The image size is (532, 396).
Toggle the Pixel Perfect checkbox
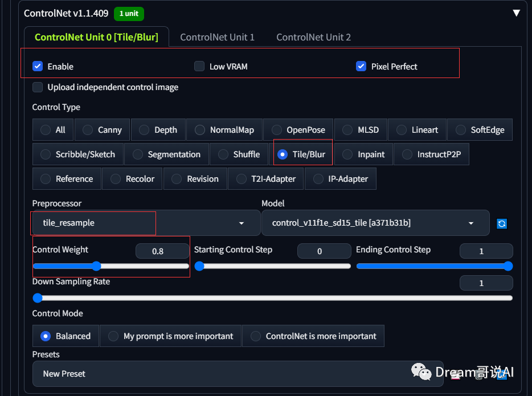point(361,66)
